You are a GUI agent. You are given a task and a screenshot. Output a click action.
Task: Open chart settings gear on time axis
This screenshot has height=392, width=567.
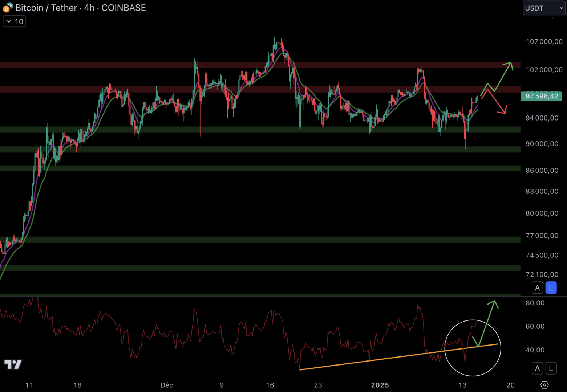point(544,385)
